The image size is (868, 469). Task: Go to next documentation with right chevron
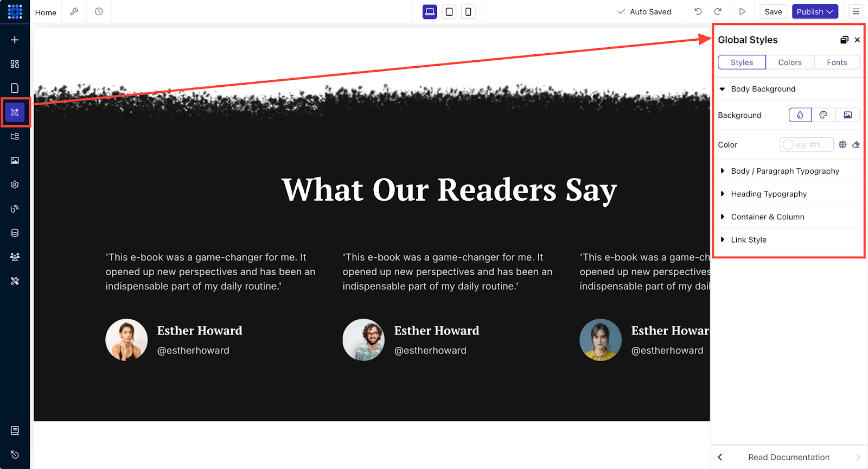pos(858,457)
